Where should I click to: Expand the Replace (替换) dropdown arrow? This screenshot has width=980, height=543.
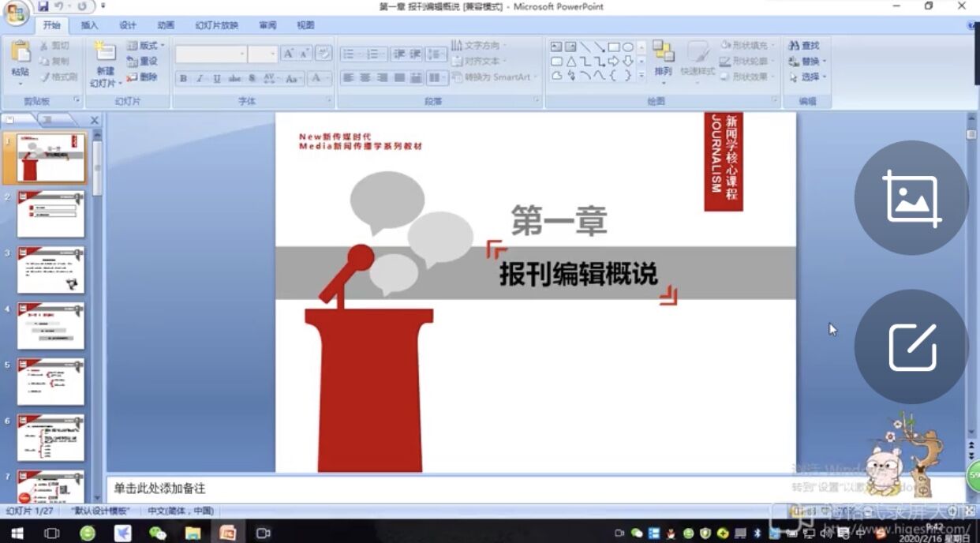tap(825, 62)
